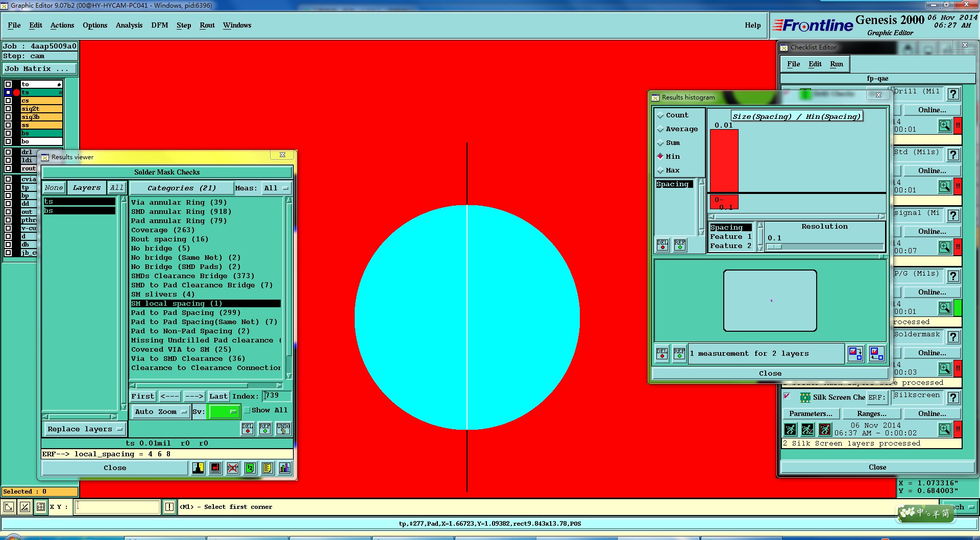Click the histogram chart icon in Results viewer
Viewport: 980px width, 540px height.
(285, 468)
